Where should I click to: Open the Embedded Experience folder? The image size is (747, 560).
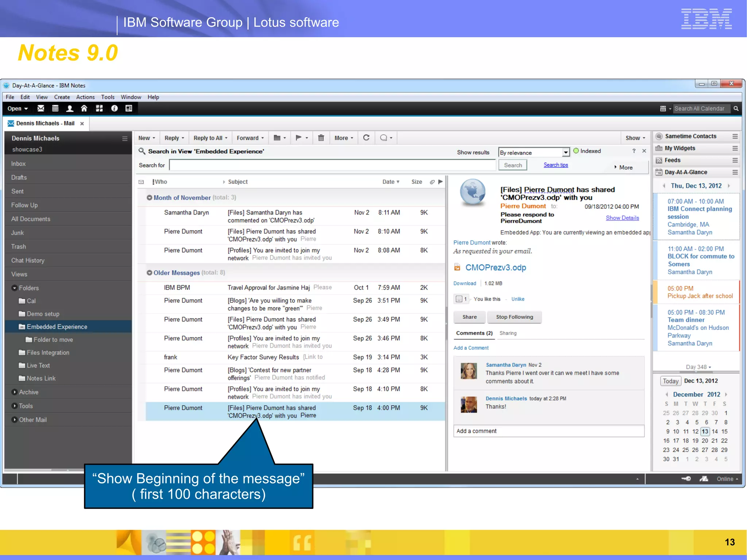tap(69, 327)
